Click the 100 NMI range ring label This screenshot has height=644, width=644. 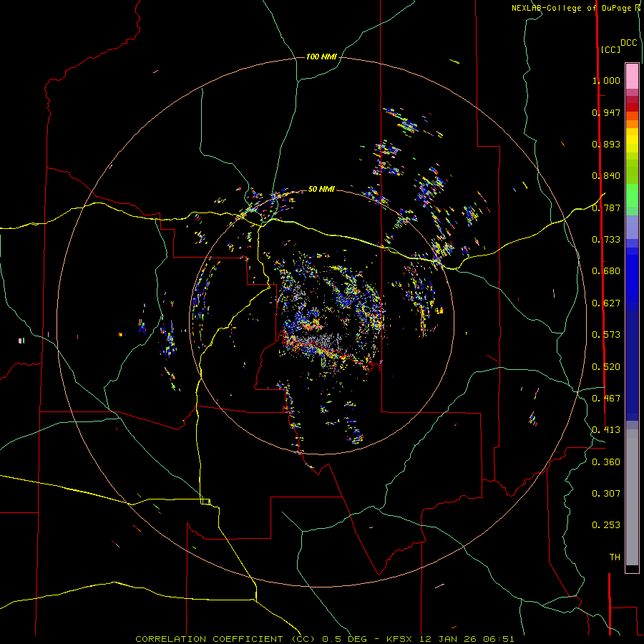click(x=321, y=57)
